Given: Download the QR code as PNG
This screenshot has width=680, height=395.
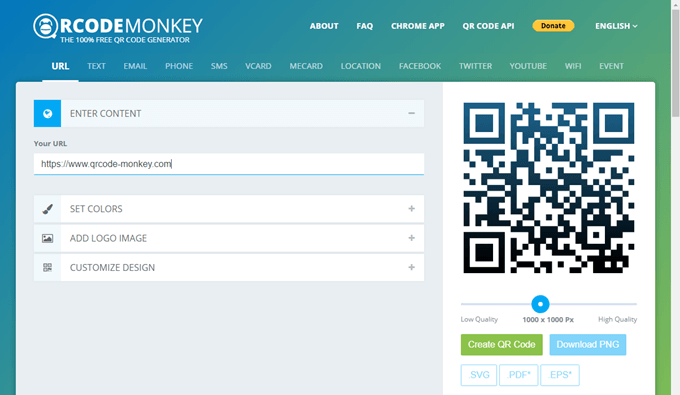Looking at the screenshot, I should coord(588,345).
